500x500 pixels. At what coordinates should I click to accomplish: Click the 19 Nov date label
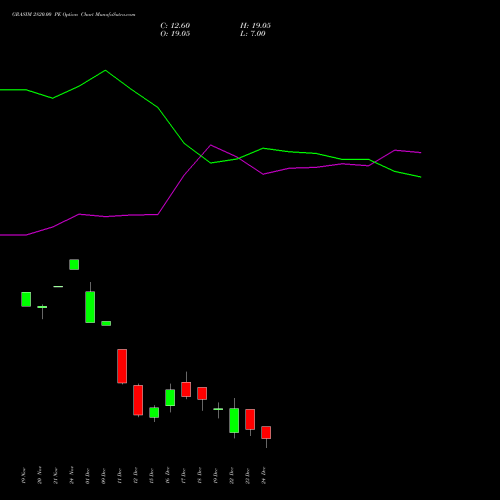(24, 475)
